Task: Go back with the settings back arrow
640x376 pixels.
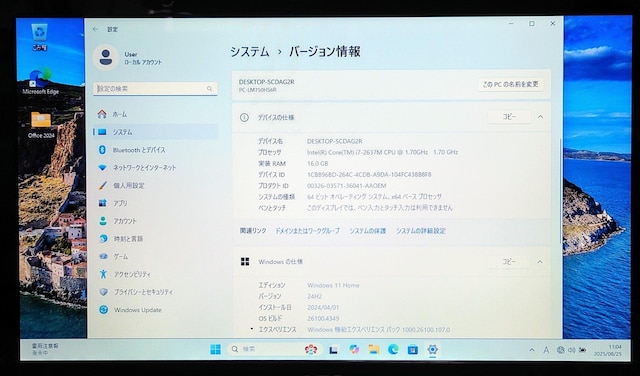Action: click(x=95, y=29)
